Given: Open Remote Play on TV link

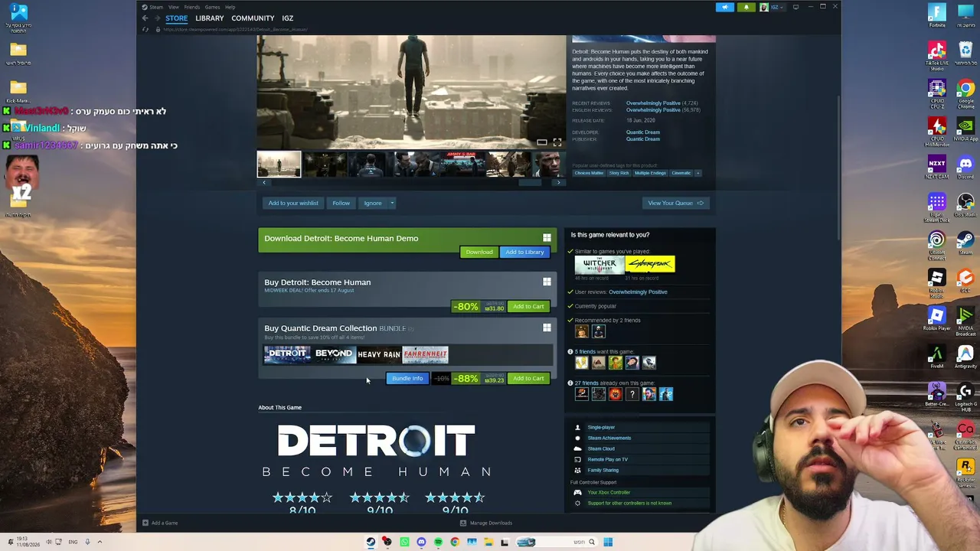Looking at the screenshot, I should click(607, 459).
